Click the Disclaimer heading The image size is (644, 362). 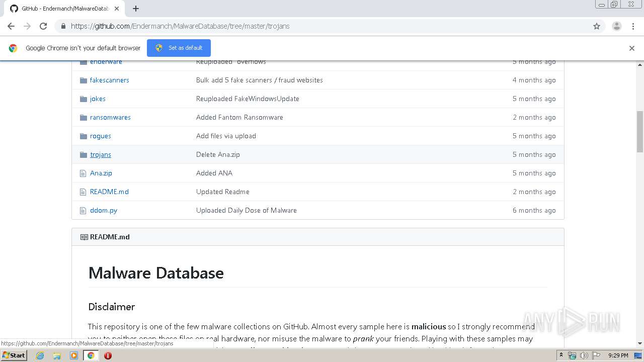coord(112,307)
